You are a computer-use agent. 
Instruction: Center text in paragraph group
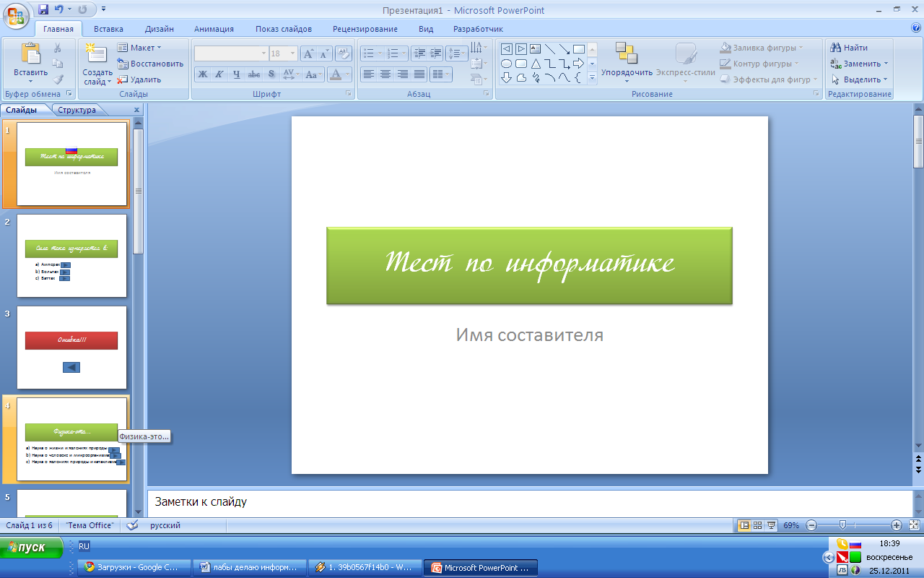[x=385, y=74]
